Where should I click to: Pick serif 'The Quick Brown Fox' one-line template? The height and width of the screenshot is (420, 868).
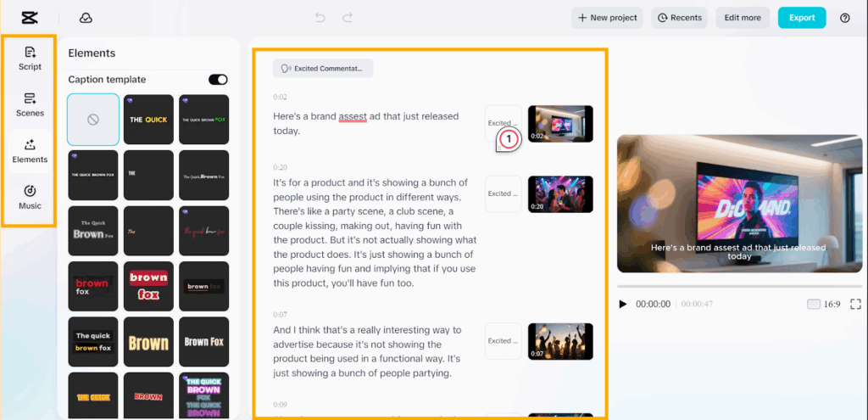coord(203,175)
